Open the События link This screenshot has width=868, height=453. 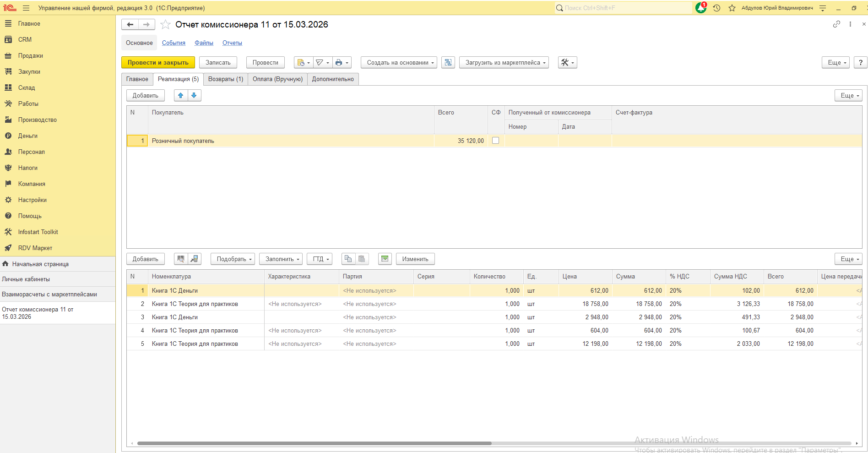pos(174,43)
